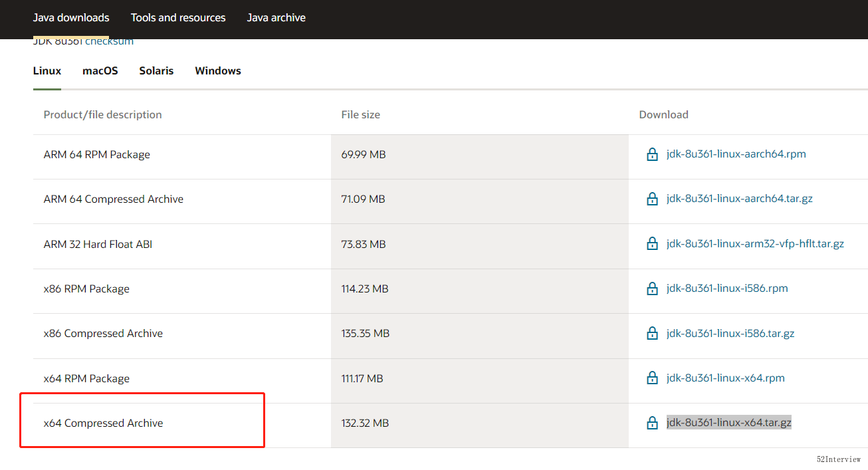Click the 'x64 RPM Package' description
Viewport: 868px width, 470px height.
point(86,378)
